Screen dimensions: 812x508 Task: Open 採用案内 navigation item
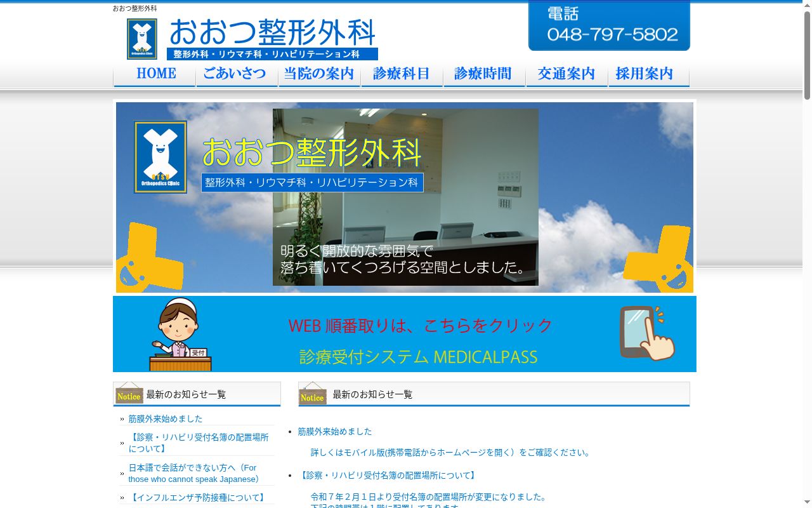648,74
